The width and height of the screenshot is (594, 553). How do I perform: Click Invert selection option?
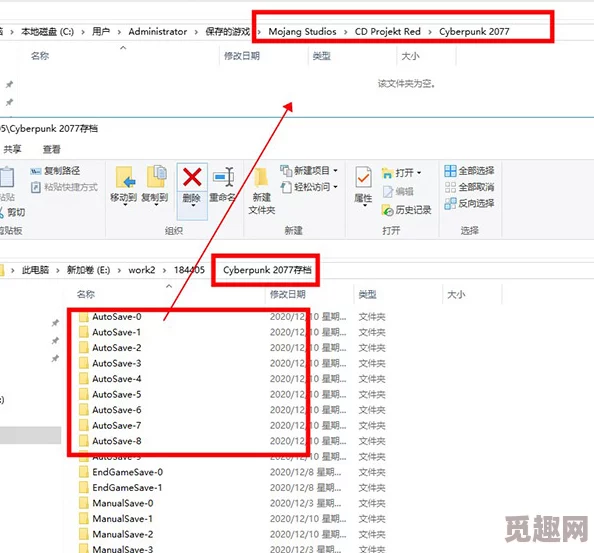coord(469,203)
